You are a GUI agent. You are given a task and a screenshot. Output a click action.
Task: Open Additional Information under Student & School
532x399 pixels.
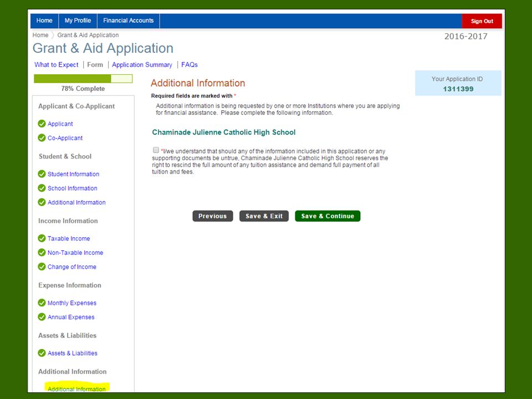coord(76,203)
